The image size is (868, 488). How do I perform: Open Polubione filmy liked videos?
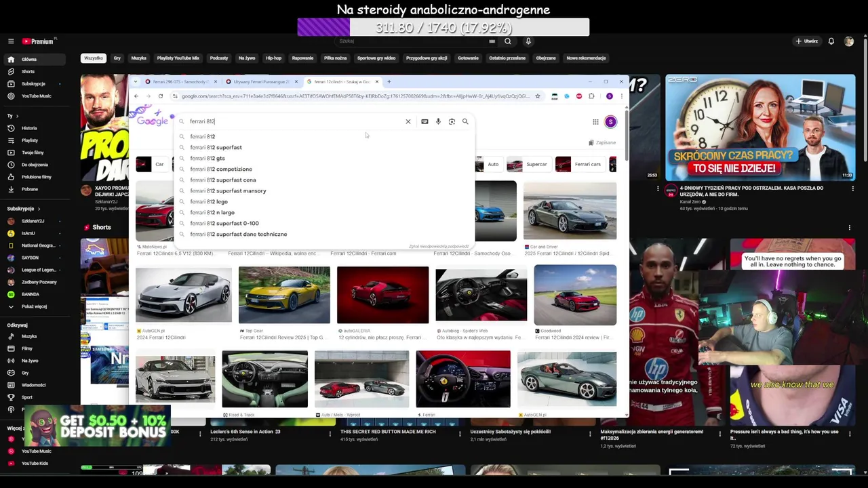click(36, 177)
